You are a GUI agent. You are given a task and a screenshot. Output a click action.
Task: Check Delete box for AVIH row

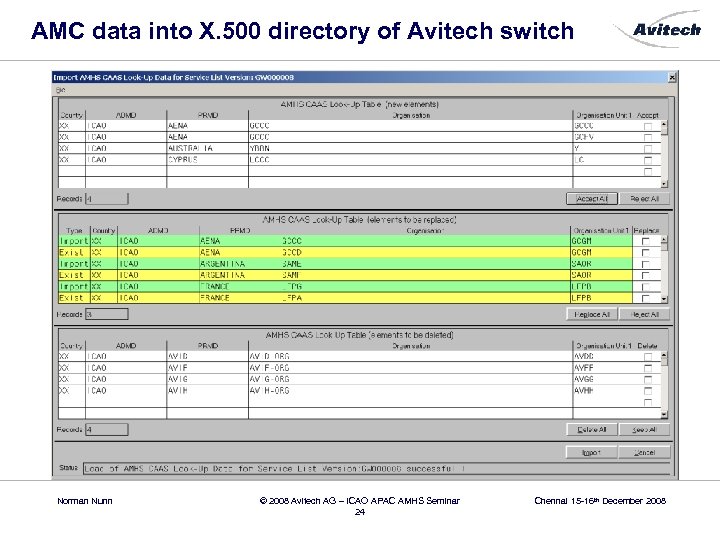[647, 391]
